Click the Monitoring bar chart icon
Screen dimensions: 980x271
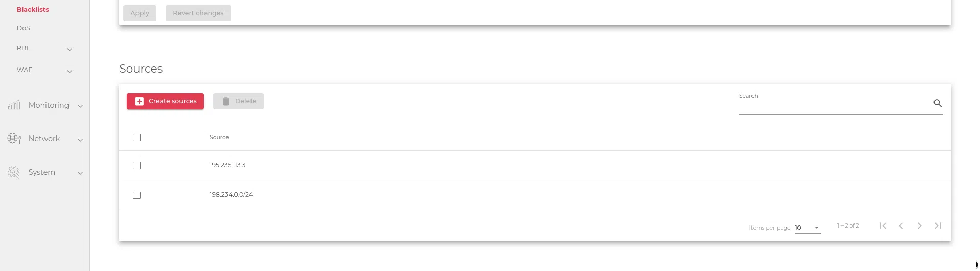[14, 105]
